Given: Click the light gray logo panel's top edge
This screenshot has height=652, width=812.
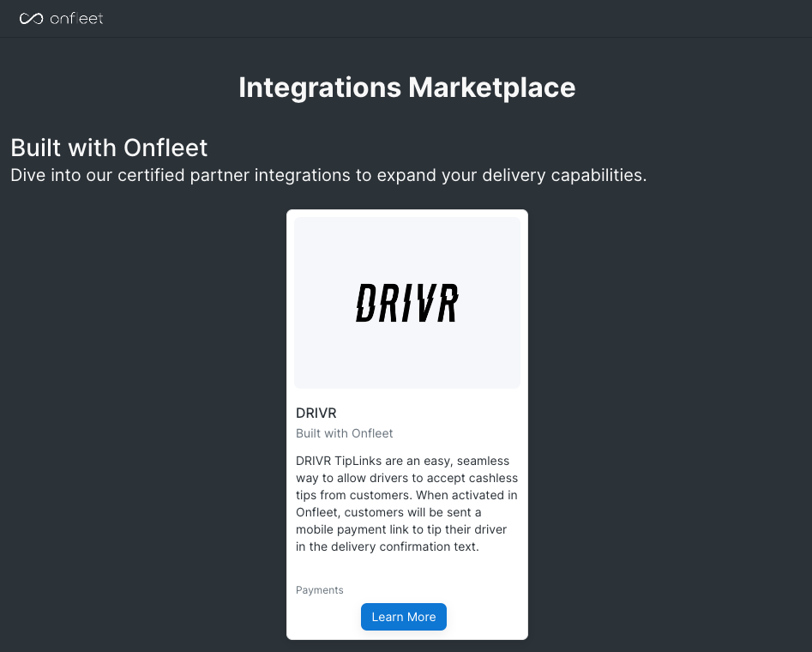Looking at the screenshot, I should (x=406, y=220).
